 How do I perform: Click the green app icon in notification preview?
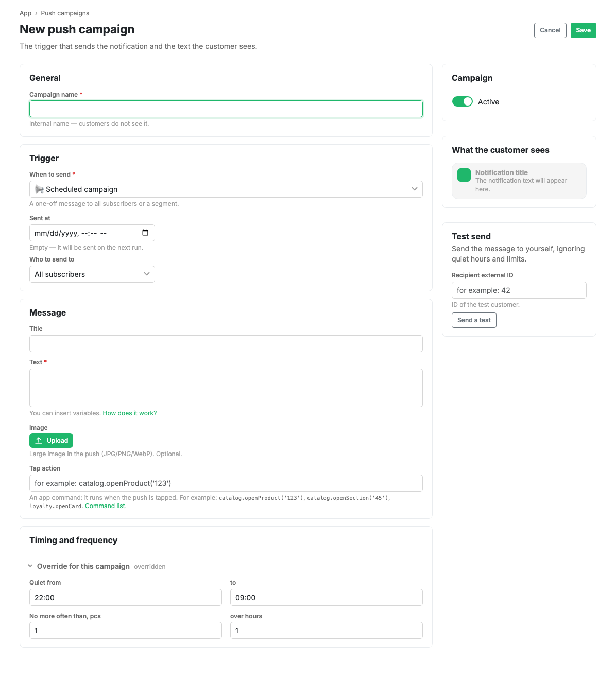point(464,175)
